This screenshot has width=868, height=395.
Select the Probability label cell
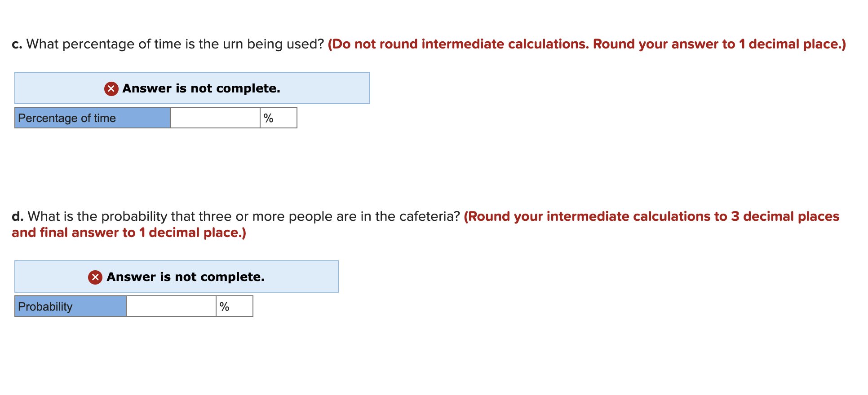click(70, 306)
